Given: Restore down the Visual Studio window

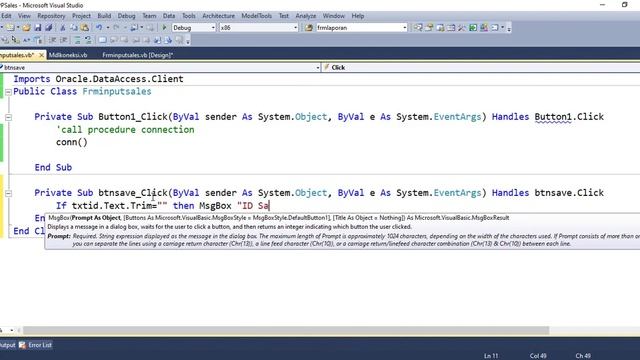Looking at the screenshot, I should pos(624,5).
